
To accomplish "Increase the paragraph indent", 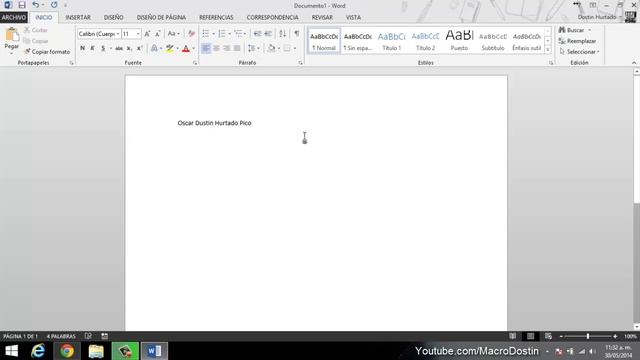I will 268,34.
